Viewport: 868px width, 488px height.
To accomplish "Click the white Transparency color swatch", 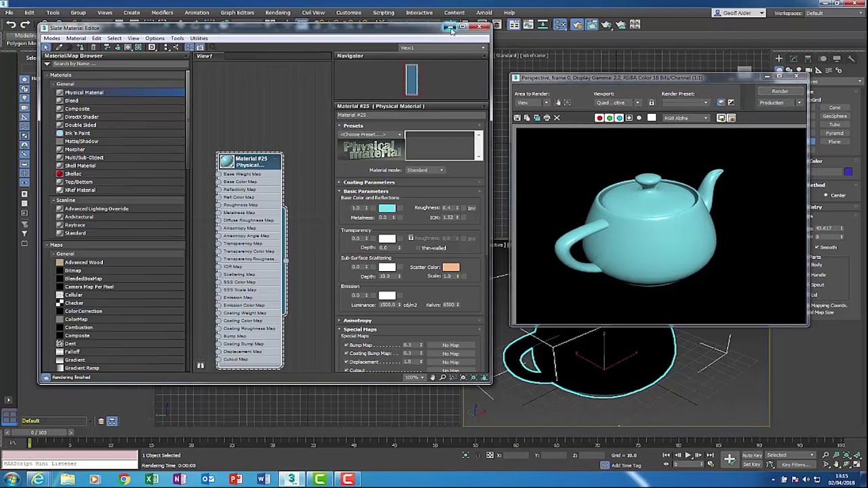I will [x=387, y=239].
